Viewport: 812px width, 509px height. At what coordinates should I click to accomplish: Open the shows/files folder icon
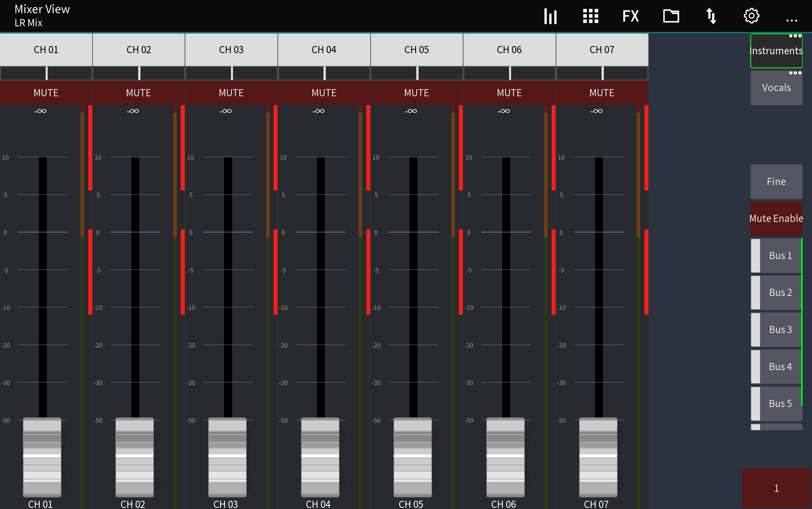coord(671,15)
